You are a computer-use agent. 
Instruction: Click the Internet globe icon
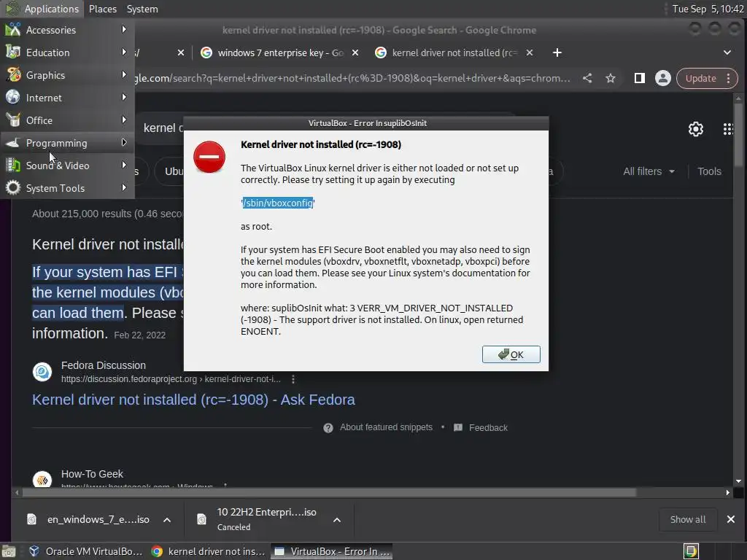point(13,97)
